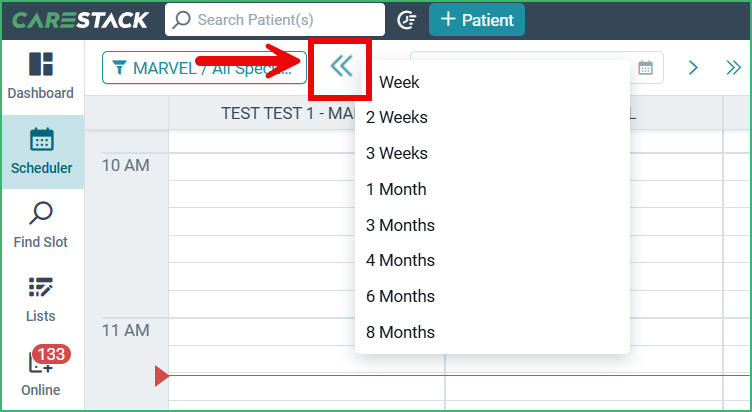Open the Dashboard sidebar icon
This screenshot has width=752, height=412.
tap(41, 64)
